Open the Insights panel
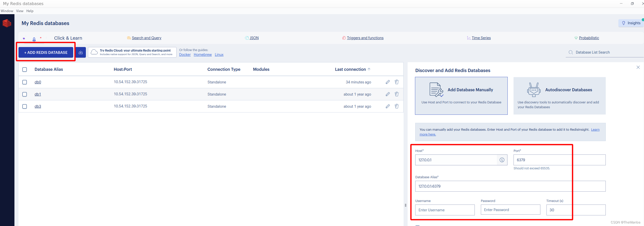Viewport: 644px width, 226px height. tap(631, 23)
